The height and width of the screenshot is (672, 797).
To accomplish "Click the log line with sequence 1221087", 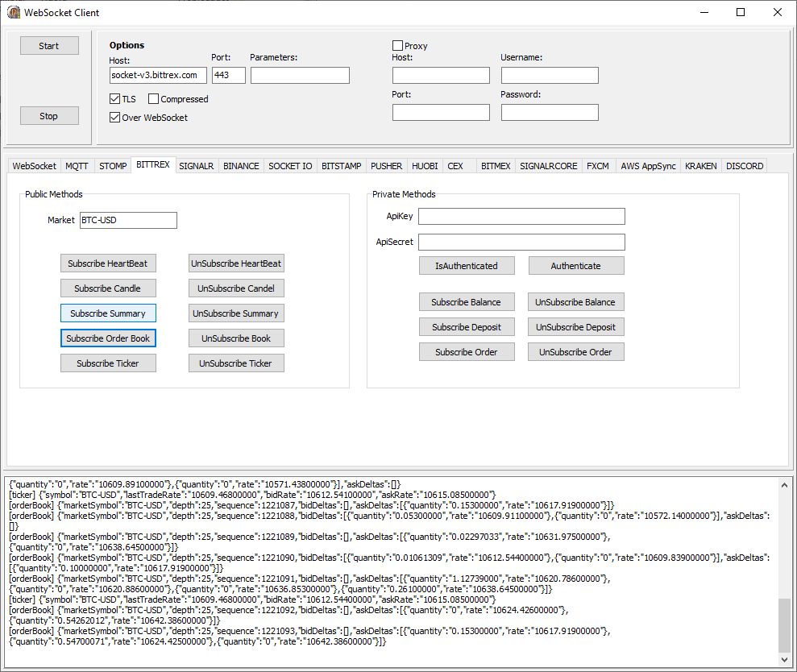I will (312, 505).
